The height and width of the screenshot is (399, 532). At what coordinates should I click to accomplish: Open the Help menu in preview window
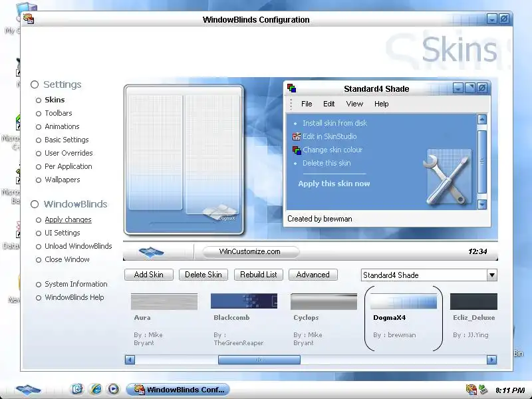point(381,104)
